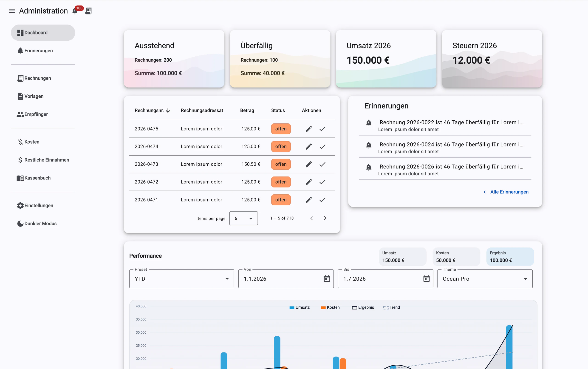Open the Ausstehend summary card
The image size is (588, 369).
point(174,59)
